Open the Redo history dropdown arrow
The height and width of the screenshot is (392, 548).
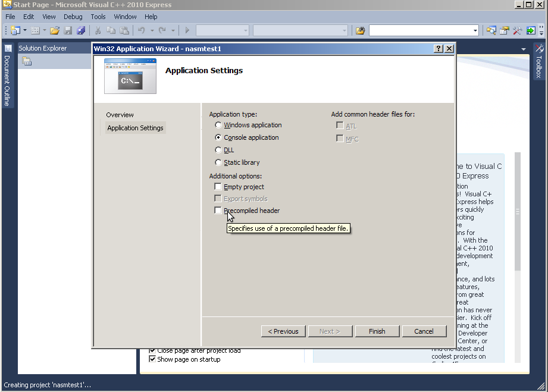point(173,30)
